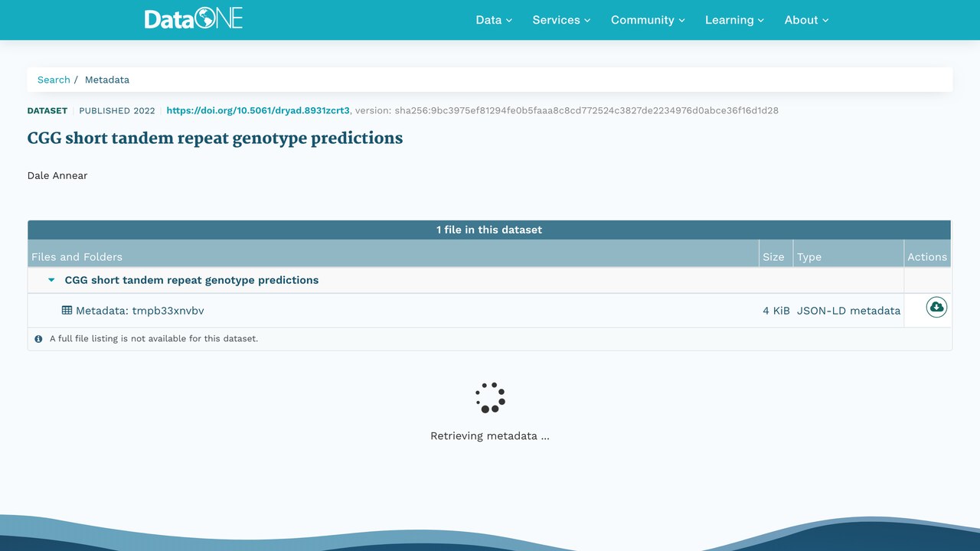Expand the Learning menu
This screenshot has width=980, height=551.
[x=734, y=20]
